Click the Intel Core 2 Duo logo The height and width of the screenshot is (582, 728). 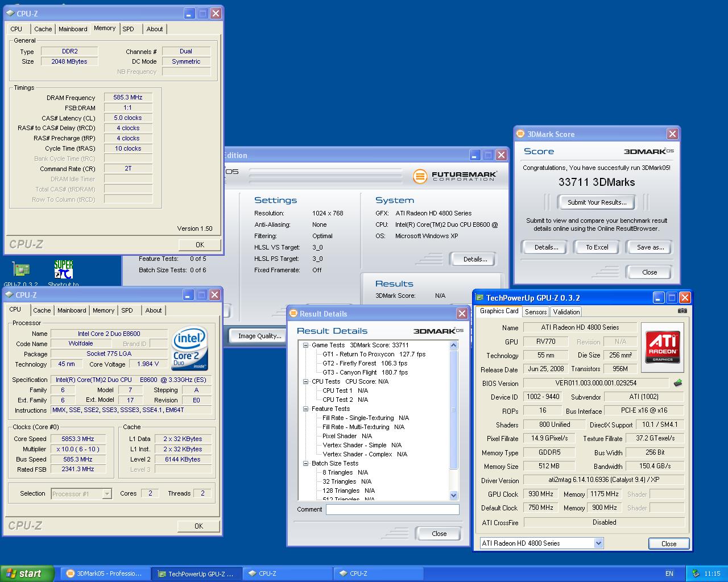coord(190,348)
